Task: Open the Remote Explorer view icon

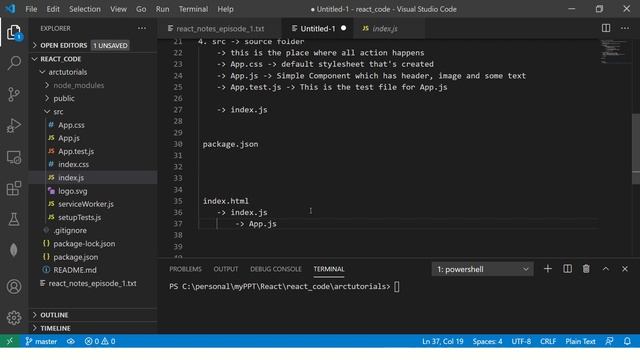Action: coord(14,157)
